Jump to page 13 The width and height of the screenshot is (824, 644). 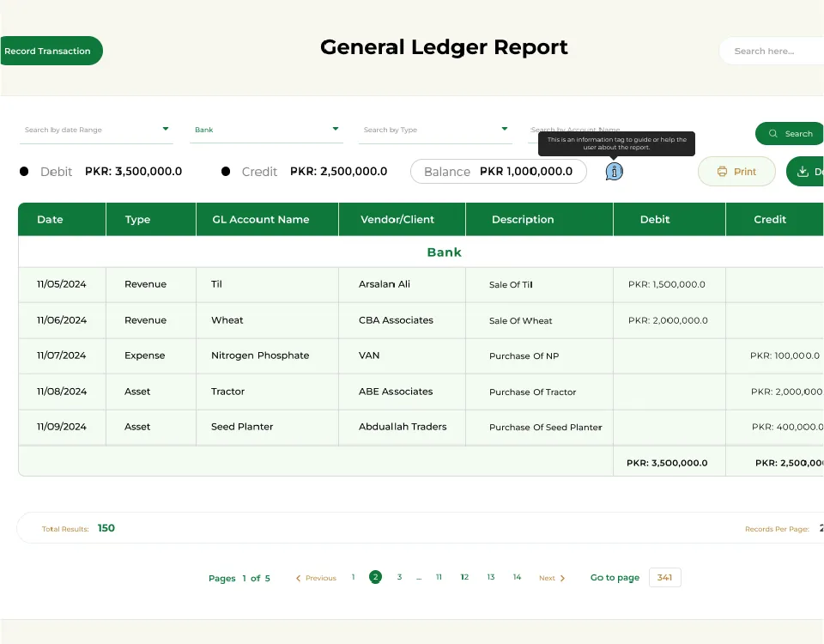pyautogui.click(x=491, y=577)
